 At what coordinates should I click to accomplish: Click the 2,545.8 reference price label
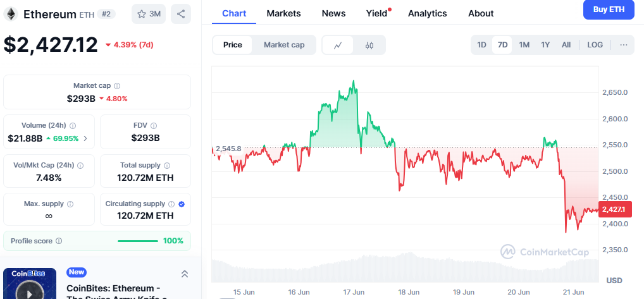(x=228, y=149)
